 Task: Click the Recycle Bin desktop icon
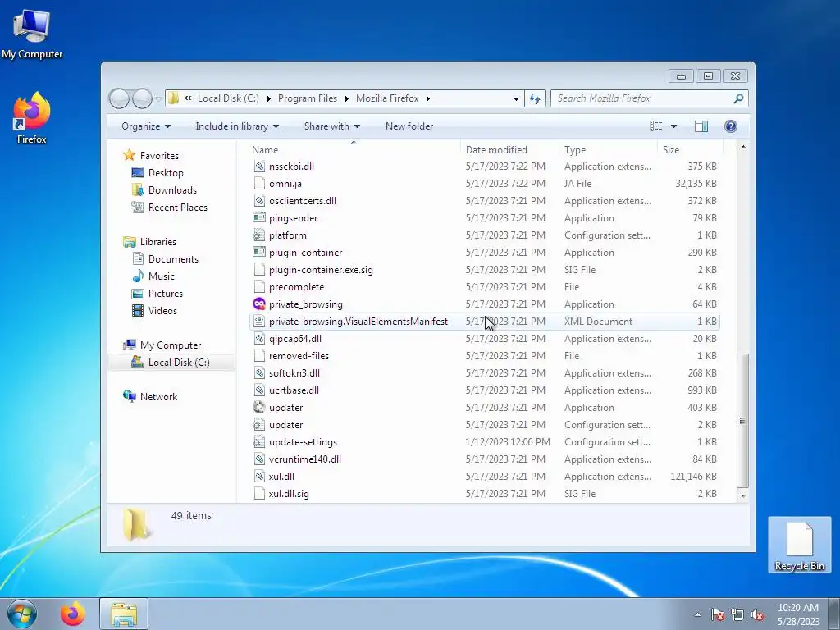click(799, 545)
